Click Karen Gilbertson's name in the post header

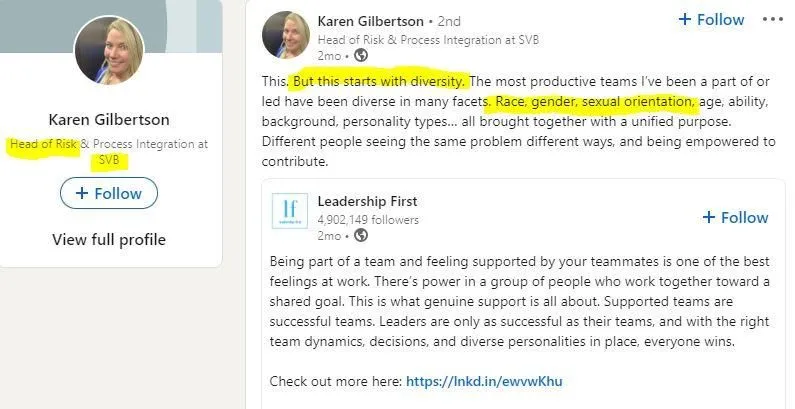coord(370,20)
